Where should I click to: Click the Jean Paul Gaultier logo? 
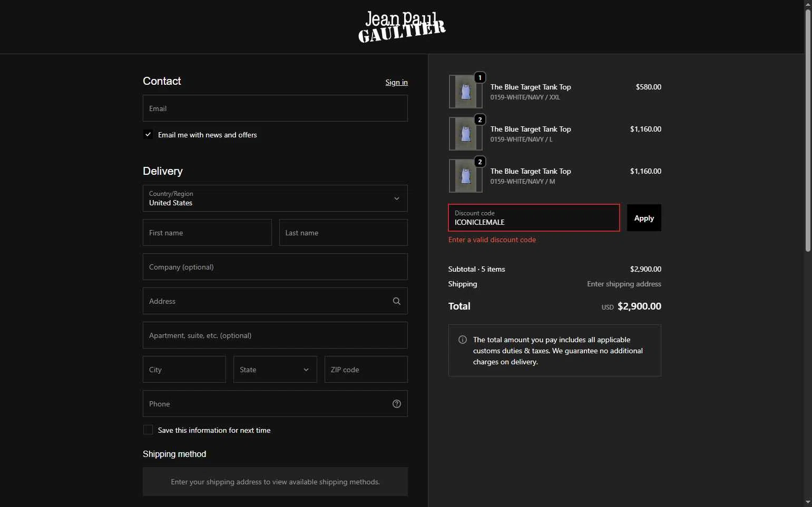[402, 26]
